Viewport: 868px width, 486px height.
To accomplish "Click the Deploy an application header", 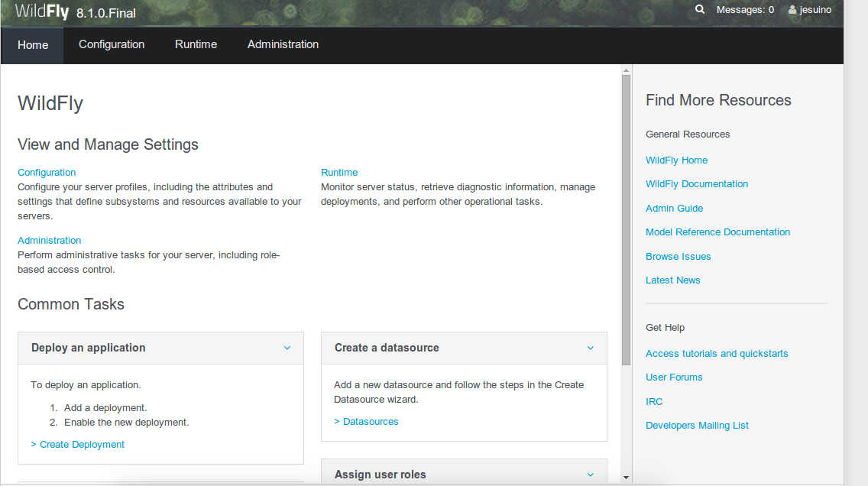I will 160,348.
